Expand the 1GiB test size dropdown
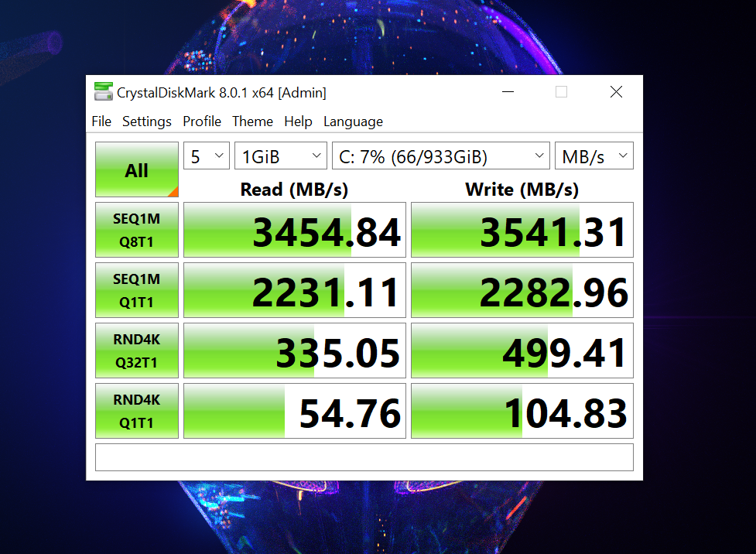This screenshot has width=756, height=554. click(281, 156)
